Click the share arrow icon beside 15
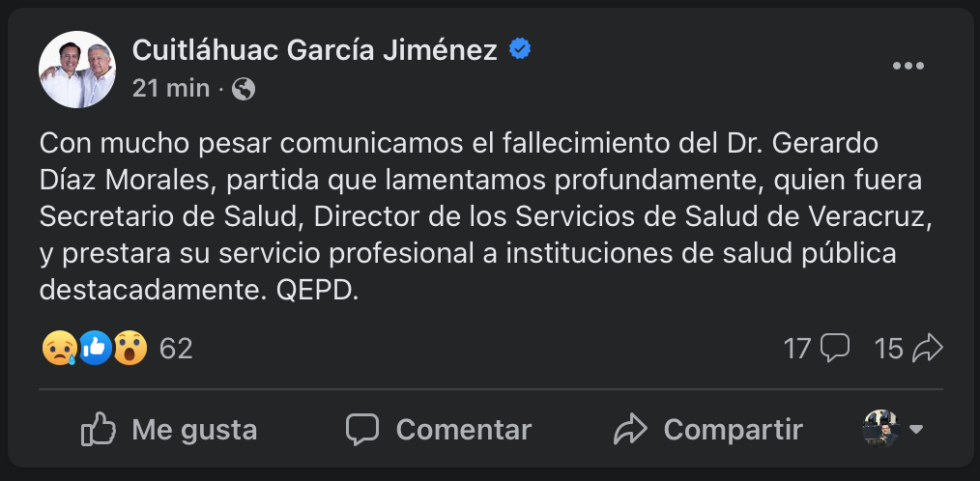The width and height of the screenshot is (980, 481). point(928,348)
